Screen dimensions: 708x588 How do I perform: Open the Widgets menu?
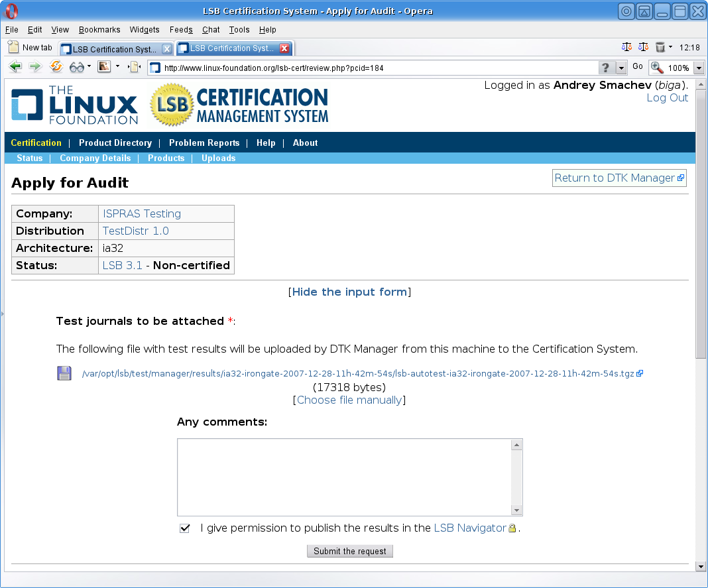coord(145,30)
